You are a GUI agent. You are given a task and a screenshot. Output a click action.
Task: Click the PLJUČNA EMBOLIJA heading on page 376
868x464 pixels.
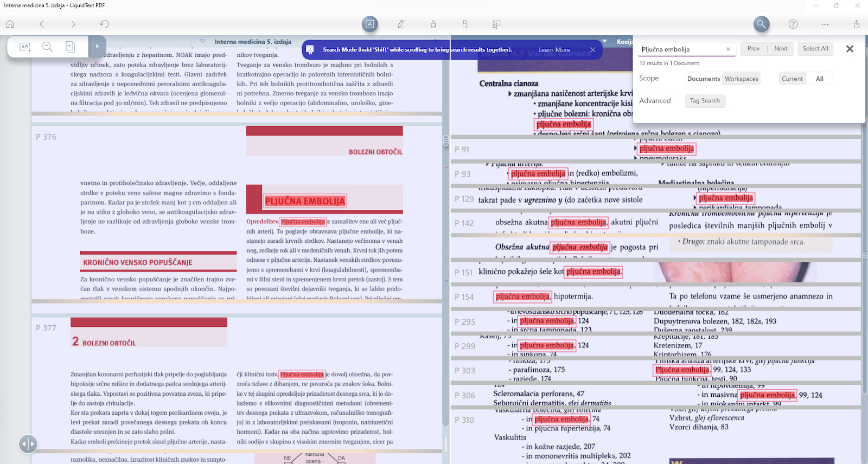(305, 201)
